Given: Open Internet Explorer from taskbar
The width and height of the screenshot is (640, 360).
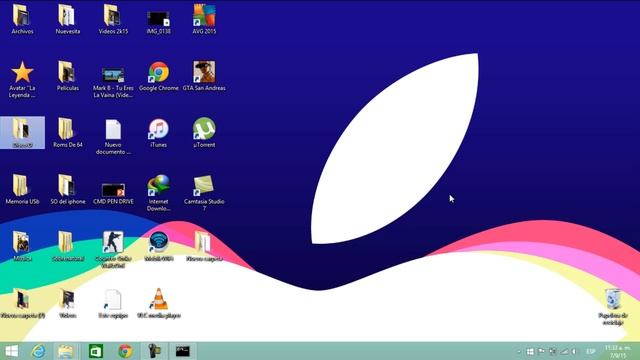Looking at the screenshot, I should point(39,351).
